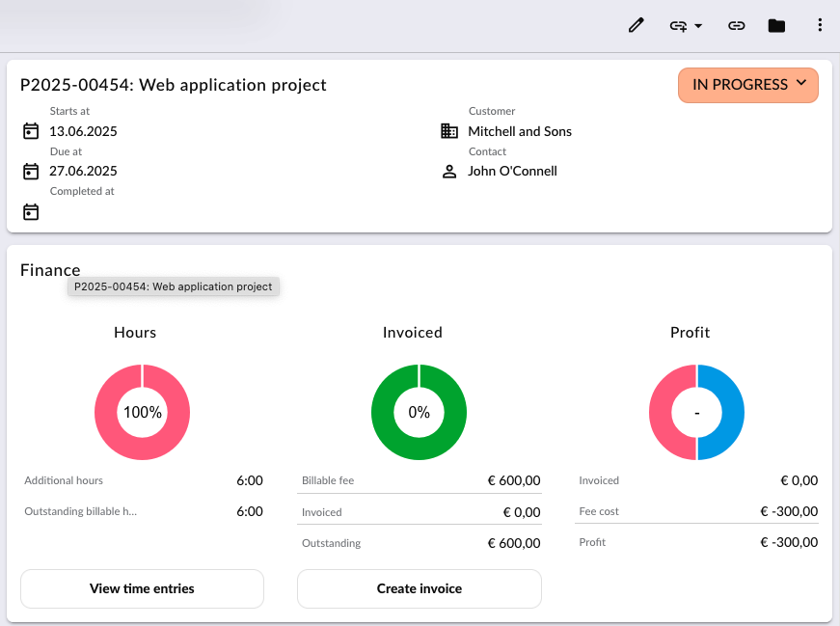This screenshot has height=626, width=840.
Task: Click the View time entries button
Action: click(142, 588)
